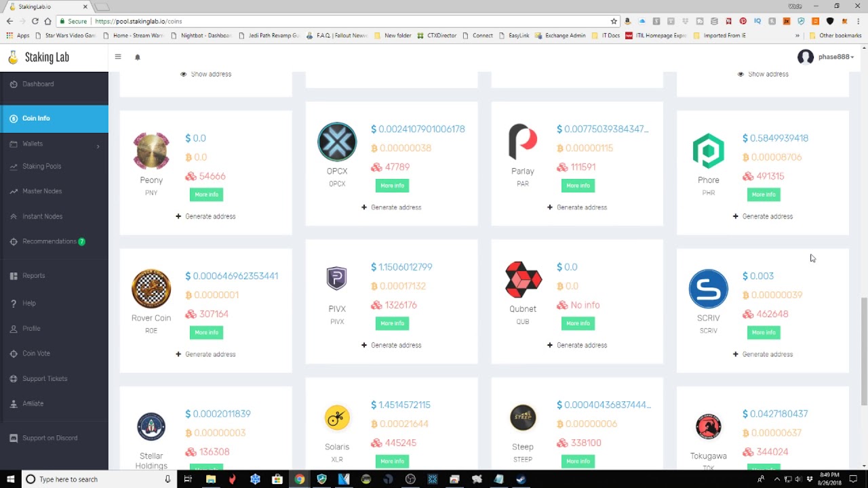This screenshot has width=868, height=488.
Task: Toggle Show address in the last card
Action: [x=763, y=74]
